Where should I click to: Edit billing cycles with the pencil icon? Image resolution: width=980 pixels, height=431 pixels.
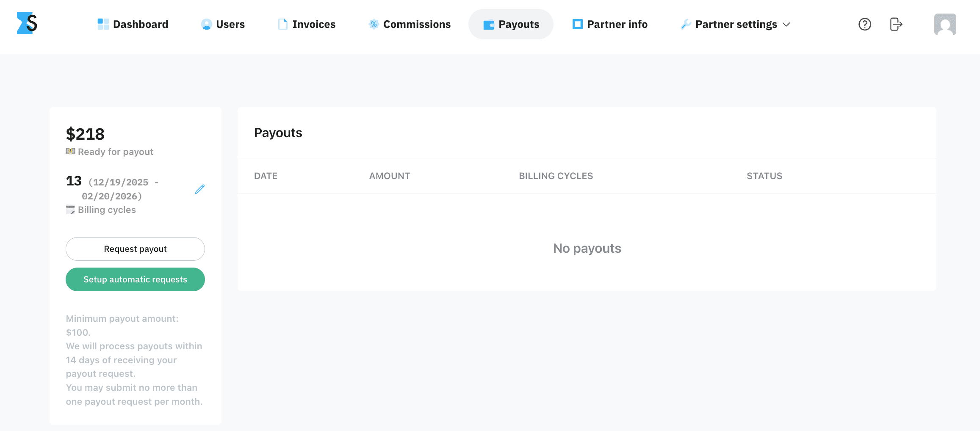coord(199,189)
